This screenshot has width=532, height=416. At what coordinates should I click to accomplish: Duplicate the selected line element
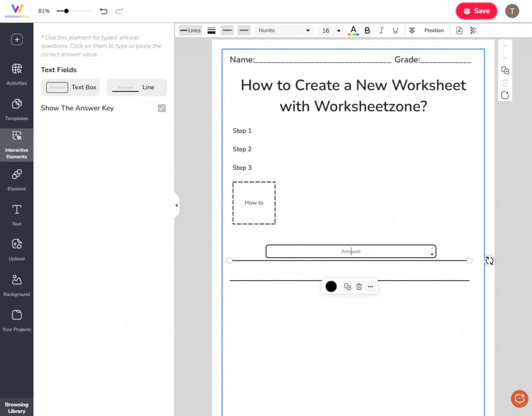coord(348,287)
